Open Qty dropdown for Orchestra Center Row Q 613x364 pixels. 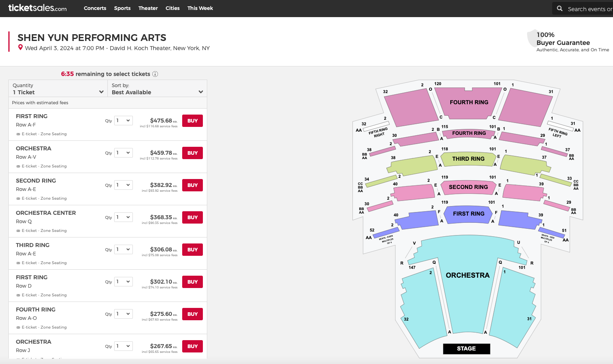point(123,217)
